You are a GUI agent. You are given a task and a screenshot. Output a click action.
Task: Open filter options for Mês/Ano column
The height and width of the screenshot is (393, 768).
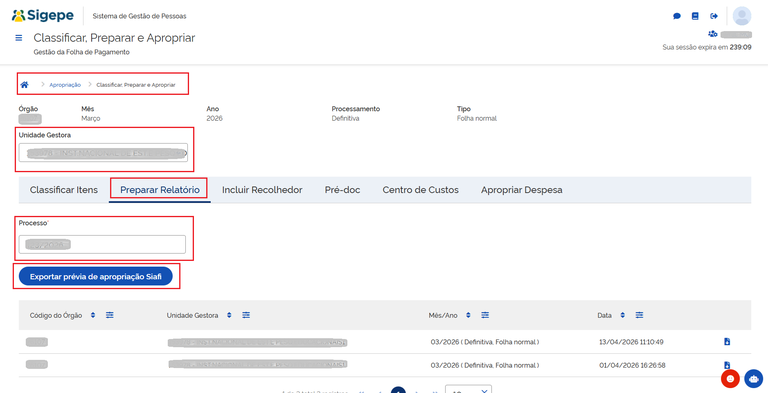coord(485,315)
